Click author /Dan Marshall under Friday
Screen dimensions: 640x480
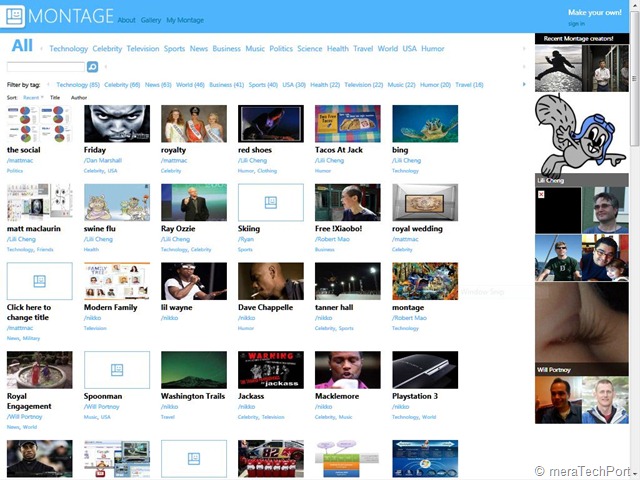[103, 160]
